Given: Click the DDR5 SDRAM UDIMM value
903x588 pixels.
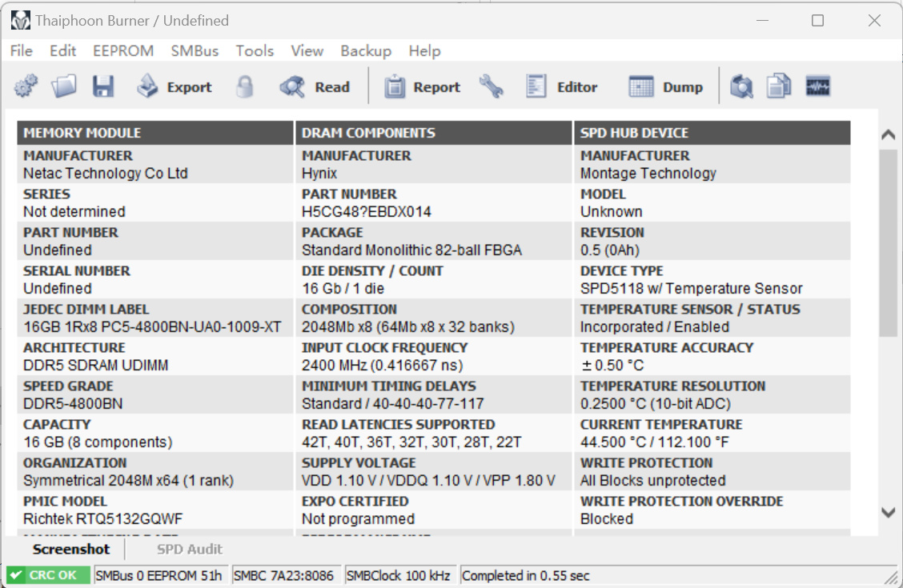Looking at the screenshot, I should tap(95, 366).
